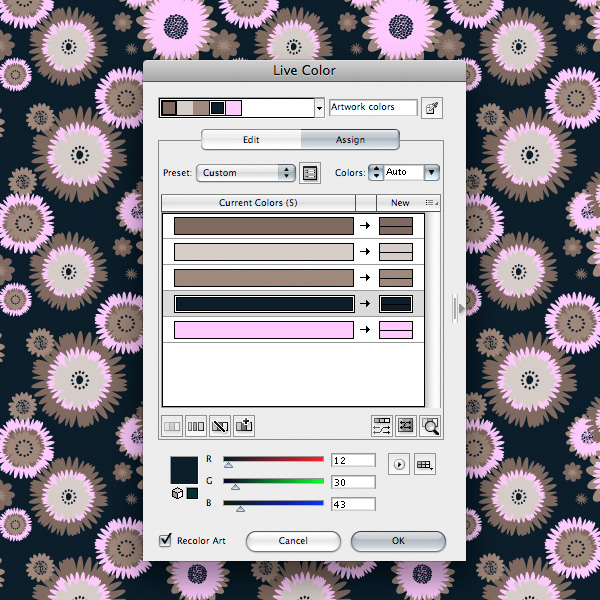Toggle the Recolor Art checkbox
This screenshot has height=600, width=600.
pos(165,540)
